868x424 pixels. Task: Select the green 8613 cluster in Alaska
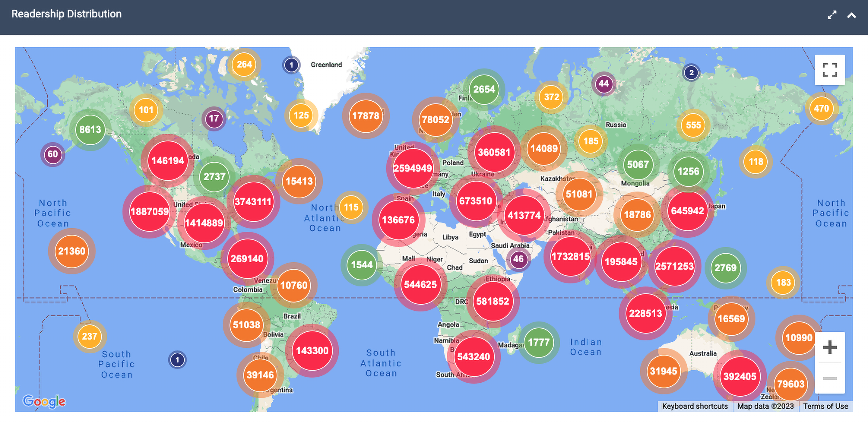pos(90,130)
